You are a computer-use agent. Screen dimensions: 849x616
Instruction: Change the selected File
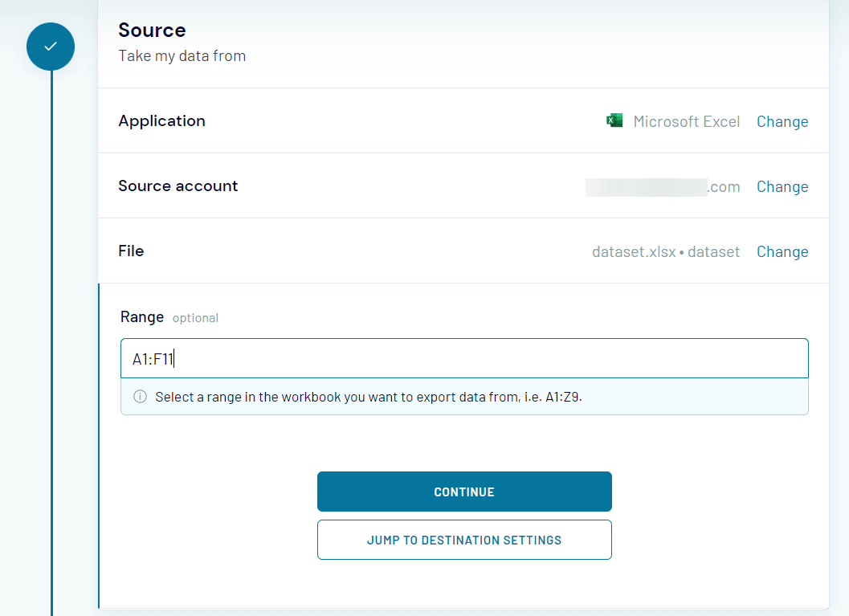click(x=782, y=251)
